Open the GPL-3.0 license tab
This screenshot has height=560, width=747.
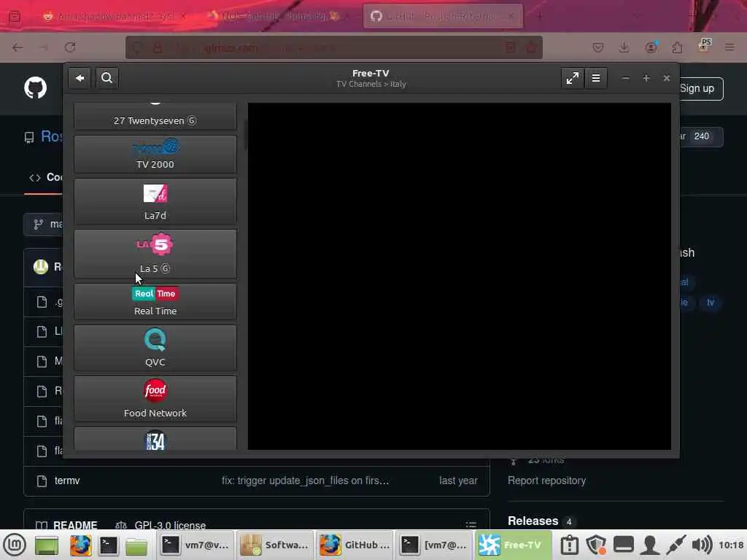(x=161, y=526)
